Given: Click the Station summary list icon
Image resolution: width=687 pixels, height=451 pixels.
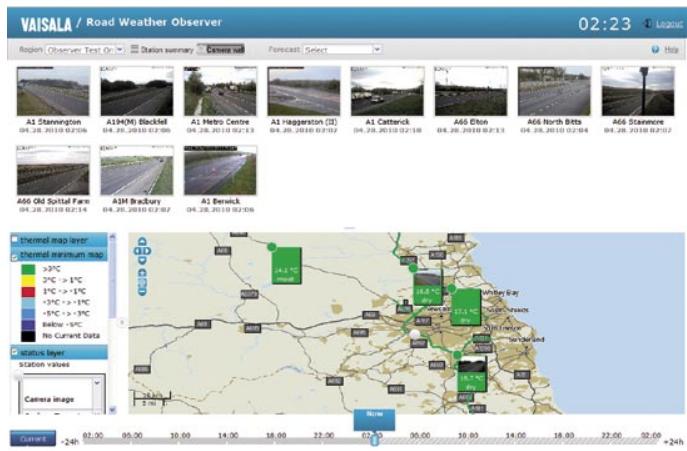Looking at the screenshot, I should tap(135, 48).
